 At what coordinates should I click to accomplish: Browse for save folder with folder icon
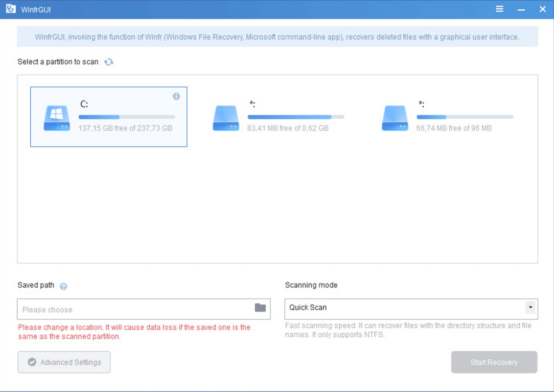[x=260, y=307]
